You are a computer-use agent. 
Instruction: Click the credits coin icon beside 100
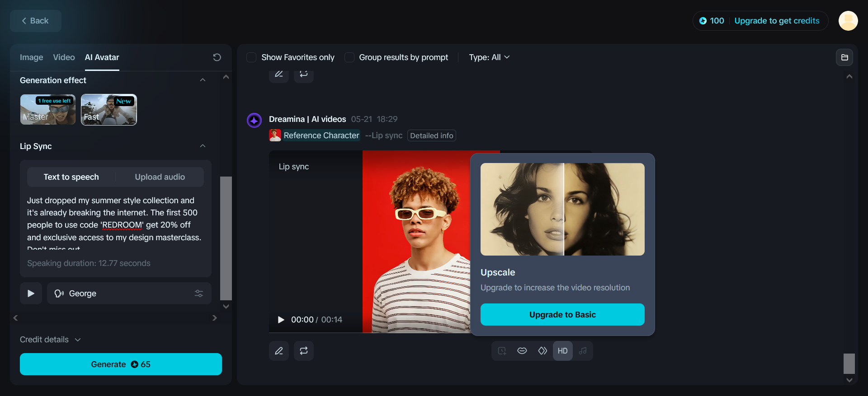(703, 21)
